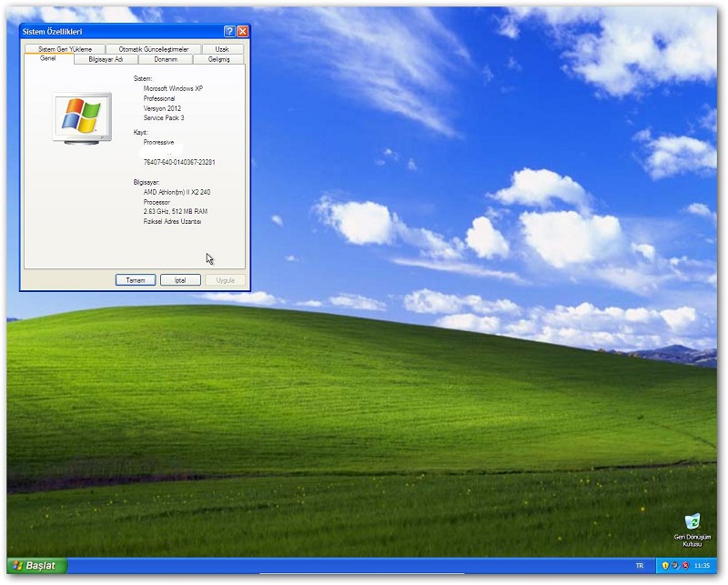This screenshot has width=728, height=585.
Task: Click the '2.63 GHz, 512 MB RAM' text
Action: point(176,211)
